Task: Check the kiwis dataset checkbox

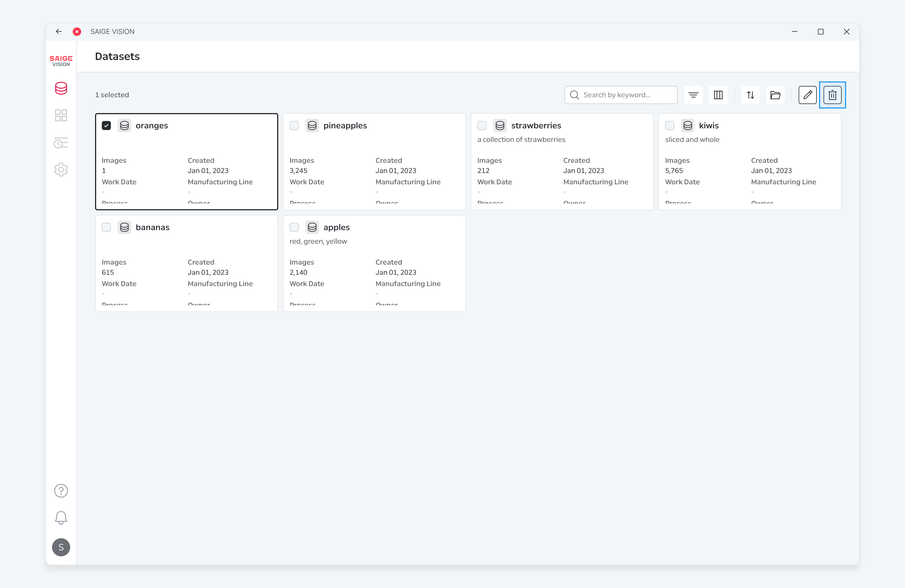Action: (x=670, y=126)
